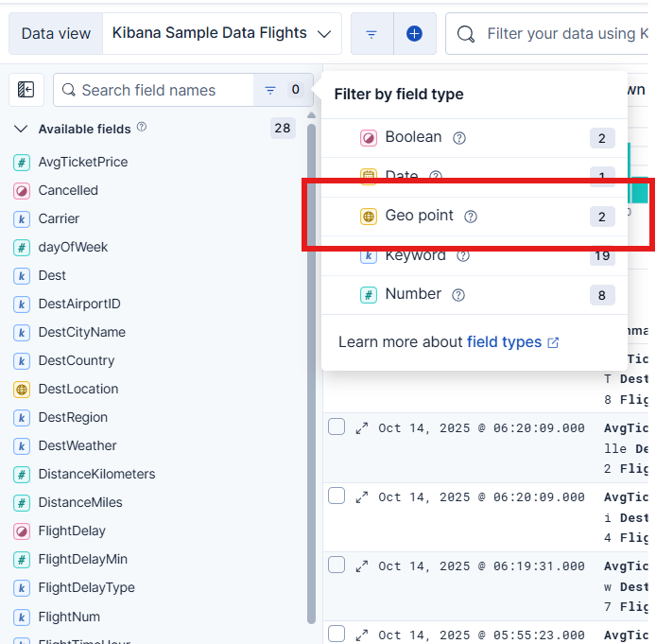Click help icon next to Boolean
The image size is (656, 644).
click(459, 138)
